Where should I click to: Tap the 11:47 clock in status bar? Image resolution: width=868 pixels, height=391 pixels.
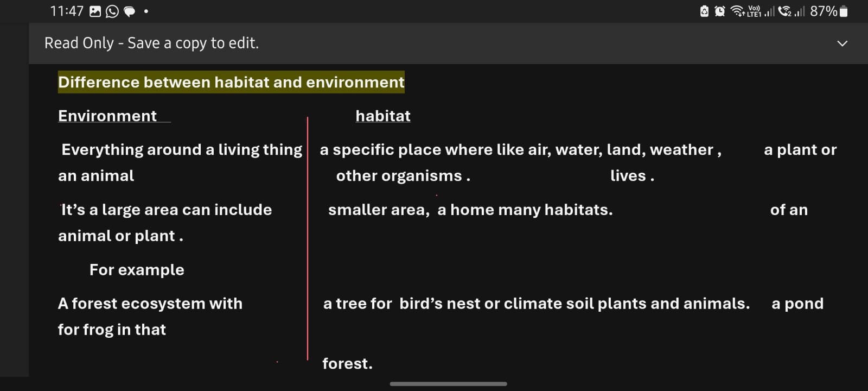[x=67, y=11]
